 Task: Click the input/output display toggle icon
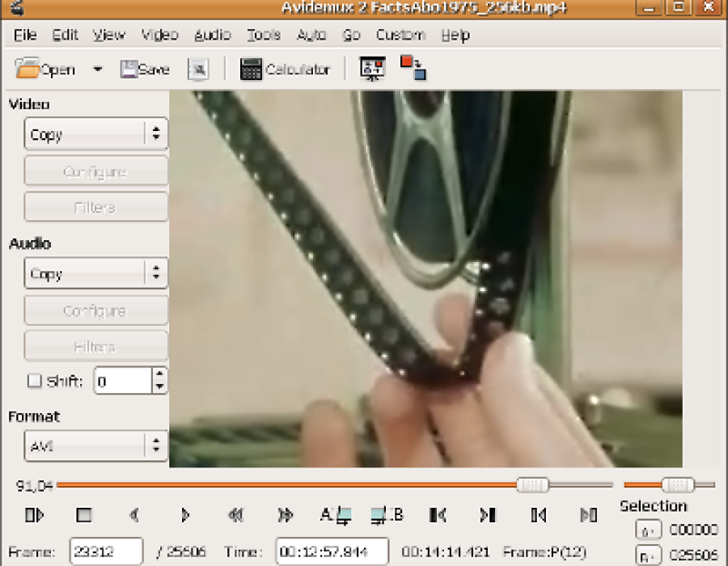pos(413,68)
